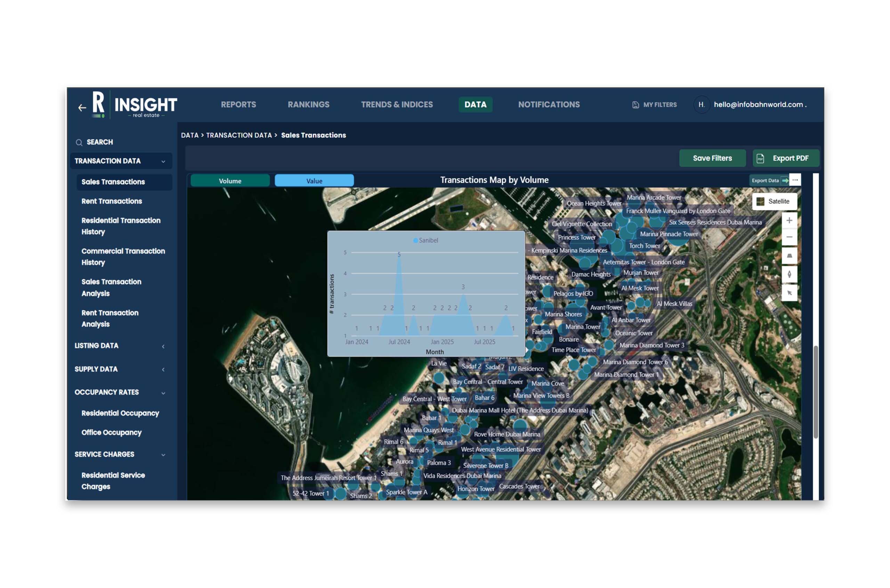890x588 pixels.
Task: Open the Notifications tab
Action: (549, 105)
